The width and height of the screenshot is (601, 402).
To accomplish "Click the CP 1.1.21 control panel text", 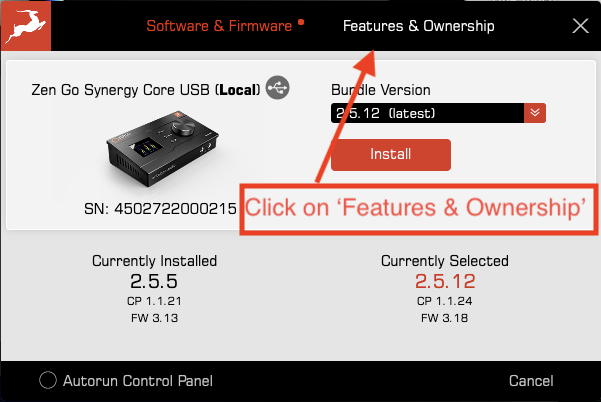I will [x=154, y=301].
